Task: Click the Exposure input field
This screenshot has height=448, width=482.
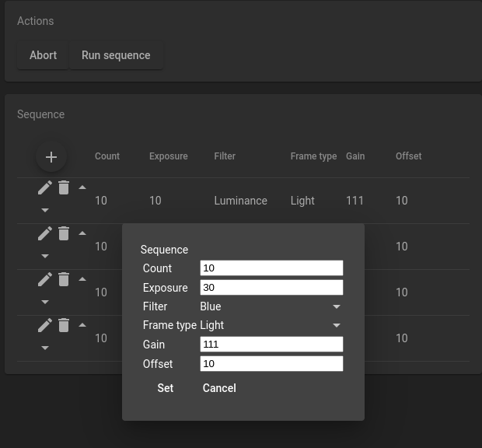Action: [x=271, y=288]
